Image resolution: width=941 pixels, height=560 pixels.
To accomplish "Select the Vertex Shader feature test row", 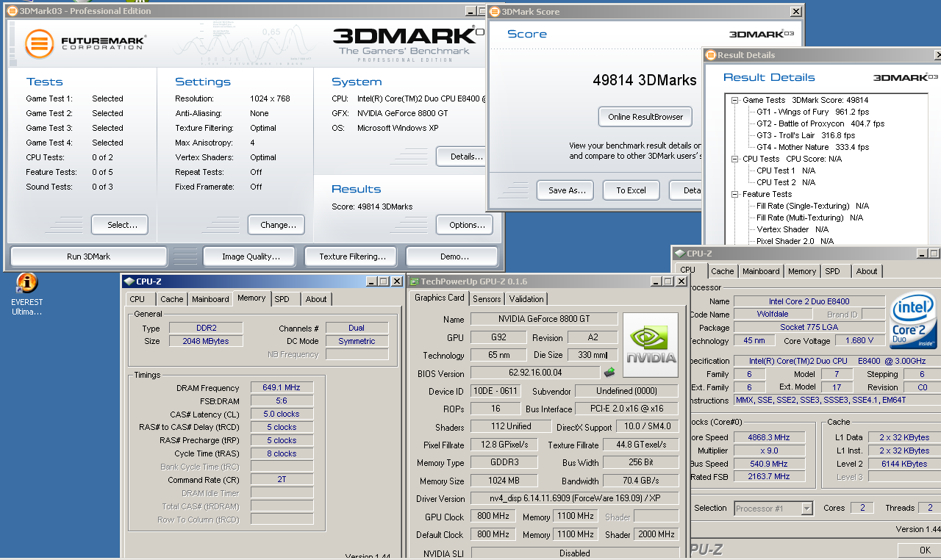I will [x=793, y=229].
